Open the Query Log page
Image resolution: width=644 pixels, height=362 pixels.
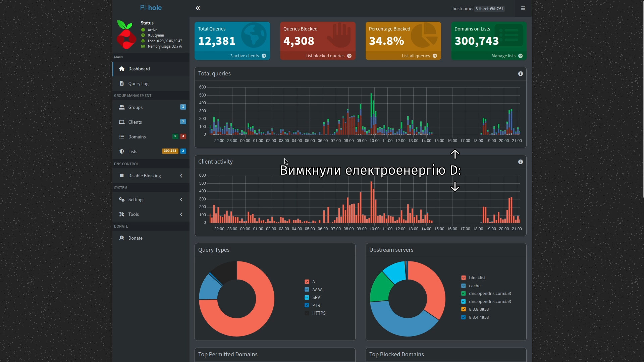[x=138, y=83]
